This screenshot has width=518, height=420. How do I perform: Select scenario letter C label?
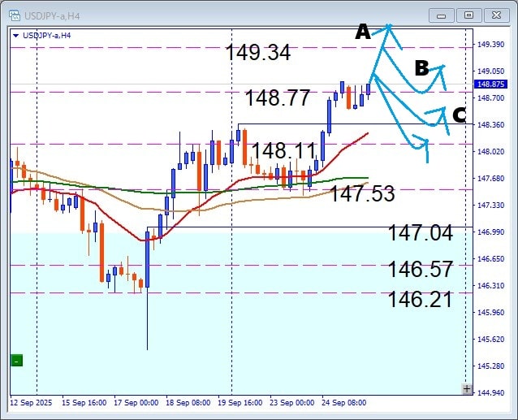(459, 114)
